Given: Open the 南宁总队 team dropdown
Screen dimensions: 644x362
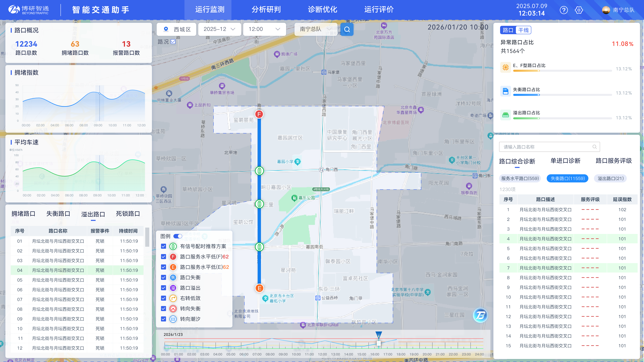Looking at the screenshot, I should click(x=316, y=29).
